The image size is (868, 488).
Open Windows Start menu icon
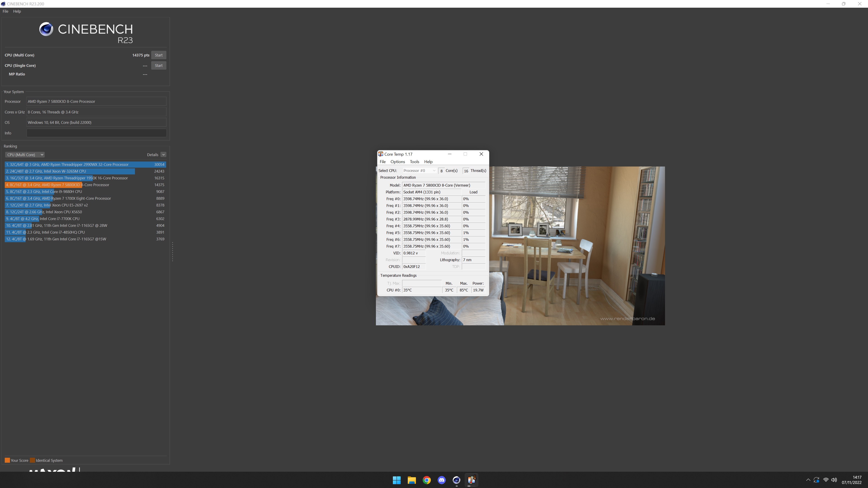tap(397, 480)
